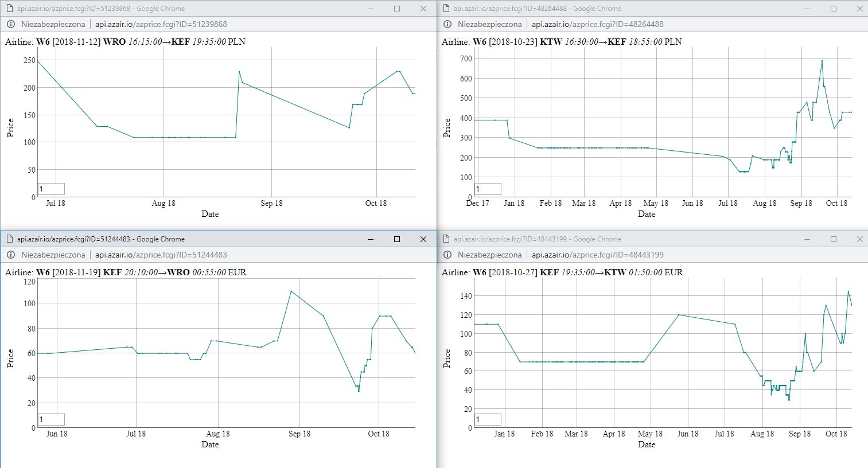Viewport: 868px width, 468px height.
Task: Click address bar URL ending ID=51244483
Action: (x=161, y=255)
